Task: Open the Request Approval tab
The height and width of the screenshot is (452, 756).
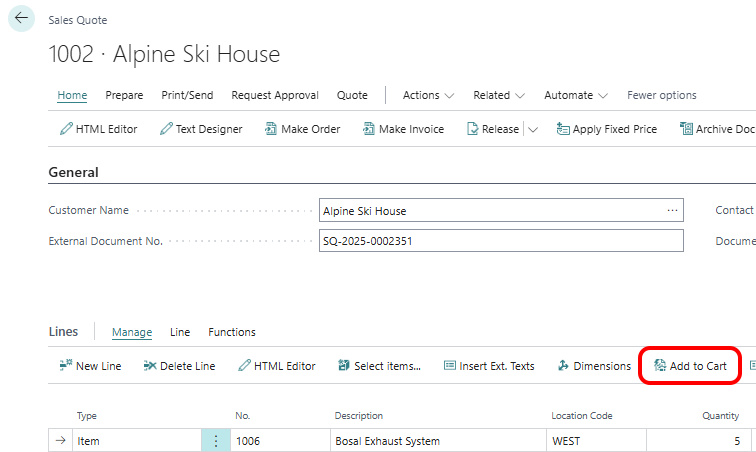Action: (275, 96)
